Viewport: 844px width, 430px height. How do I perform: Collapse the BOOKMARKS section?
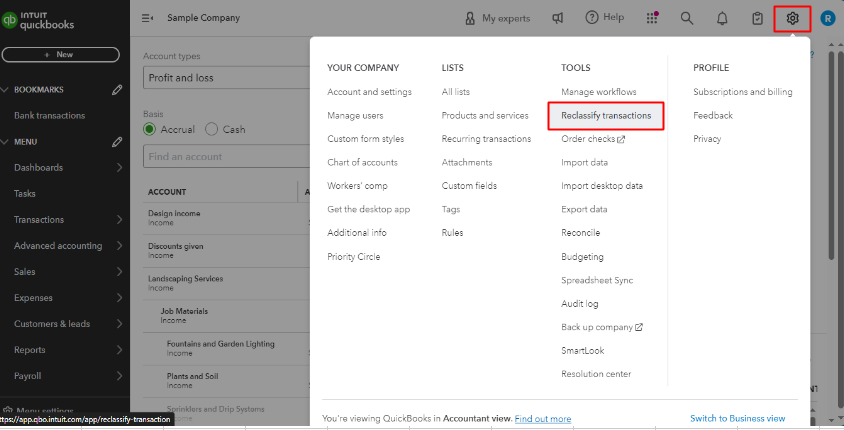5,90
